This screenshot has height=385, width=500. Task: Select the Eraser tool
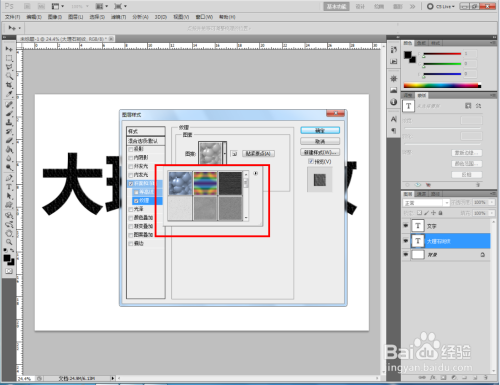pos(9,140)
